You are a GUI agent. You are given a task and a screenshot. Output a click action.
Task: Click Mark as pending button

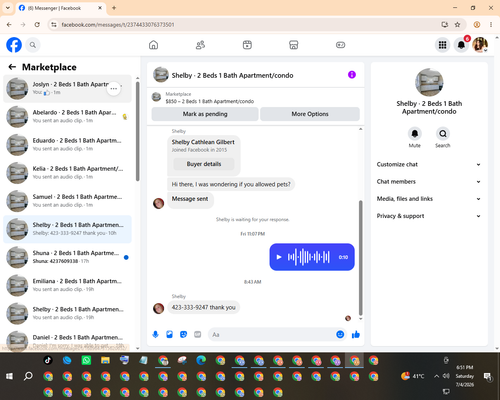click(205, 114)
